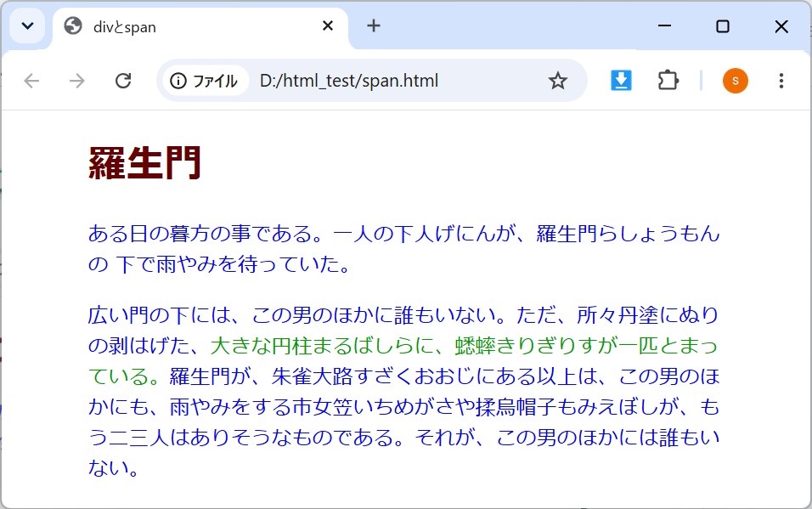
Task: Click the line 下で雨やみを待っていた
Action: point(233,264)
